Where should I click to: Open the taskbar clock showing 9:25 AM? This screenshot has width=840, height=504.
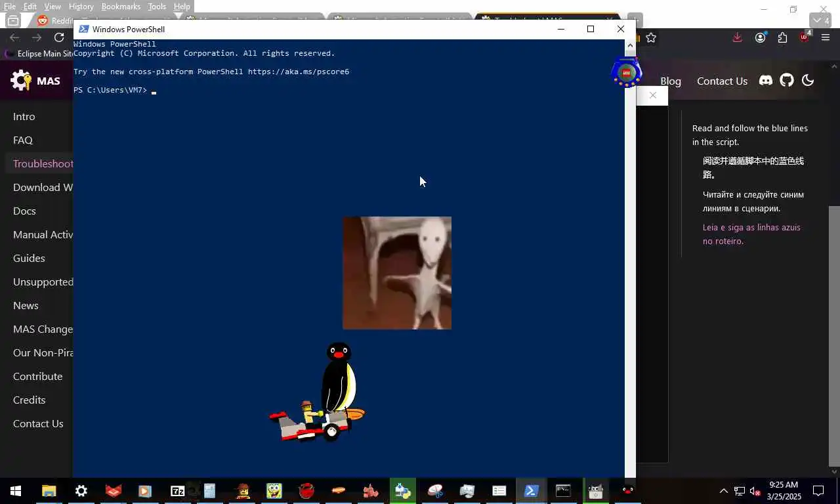tap(784, 491)
